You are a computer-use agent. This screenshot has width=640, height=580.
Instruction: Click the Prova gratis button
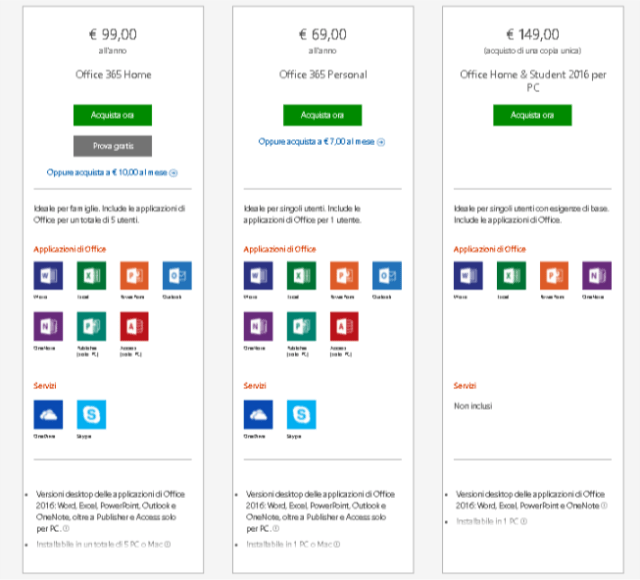pos(112,146)
